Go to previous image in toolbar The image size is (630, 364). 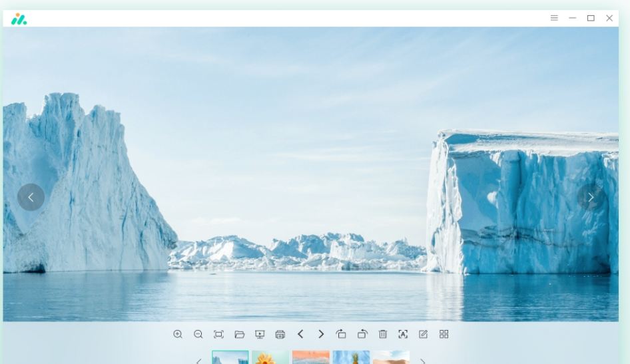[300, 334]
